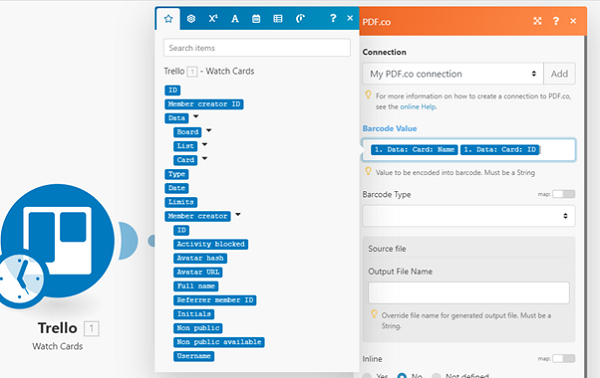The image size is (600, 378).
Task: Collapse the Data item arrow
Action: click(196, 116)
